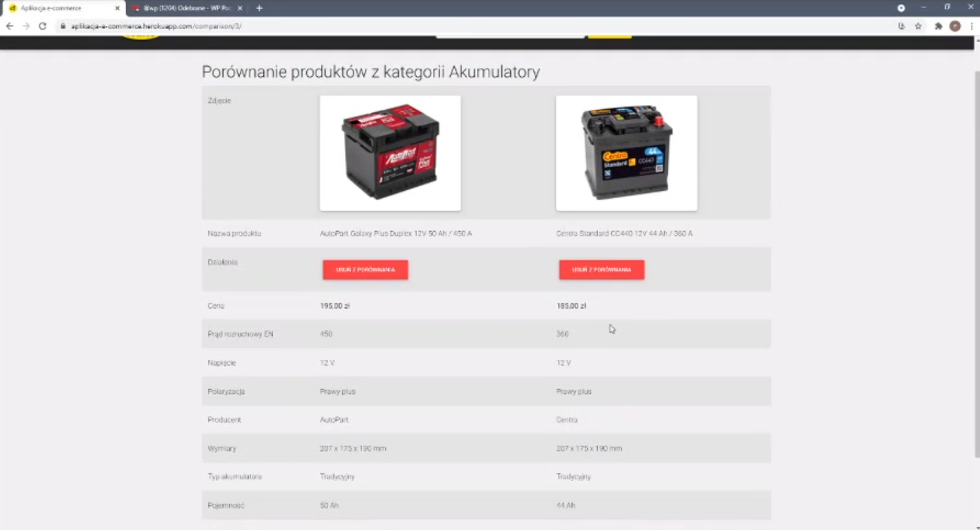
Task: Click the Działania row label
Action: coord(223,262)
